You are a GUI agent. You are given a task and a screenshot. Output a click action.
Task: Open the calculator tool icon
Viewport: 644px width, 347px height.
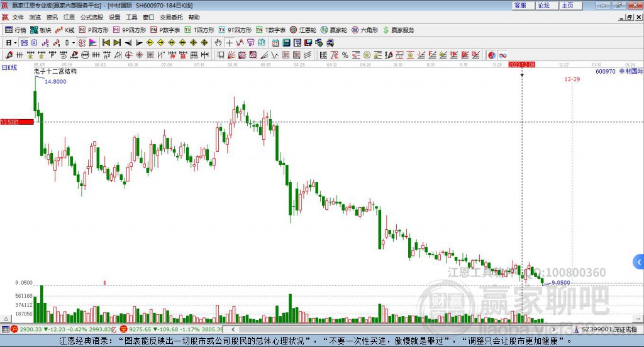point(287,43)
